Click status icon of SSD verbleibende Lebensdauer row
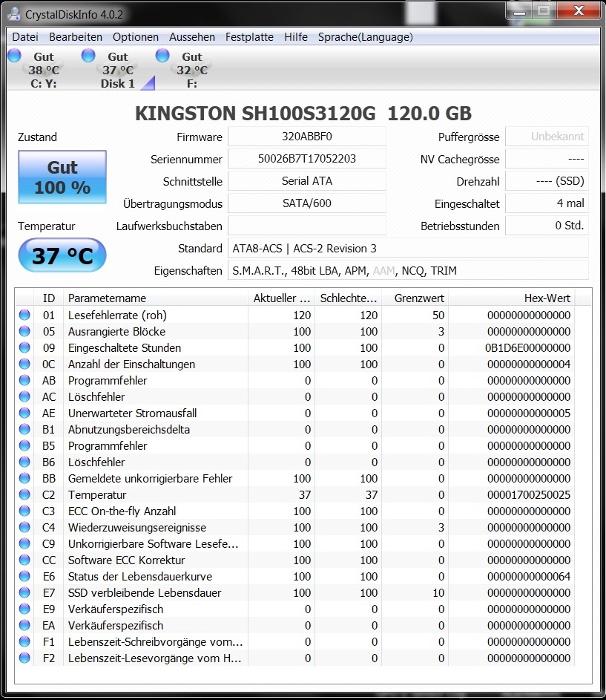Screen dimensions: 606x700 point(24,592)
